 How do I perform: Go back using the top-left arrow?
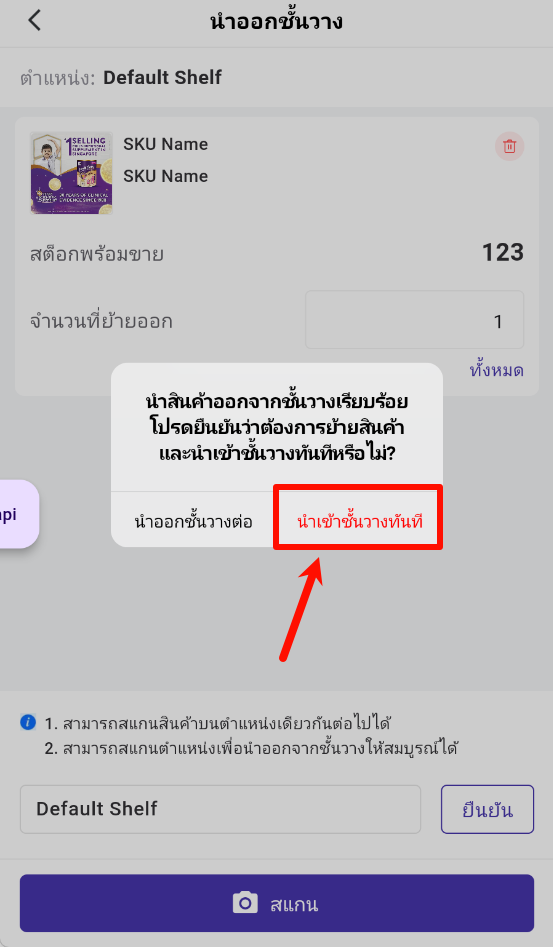tap(34, 21)
